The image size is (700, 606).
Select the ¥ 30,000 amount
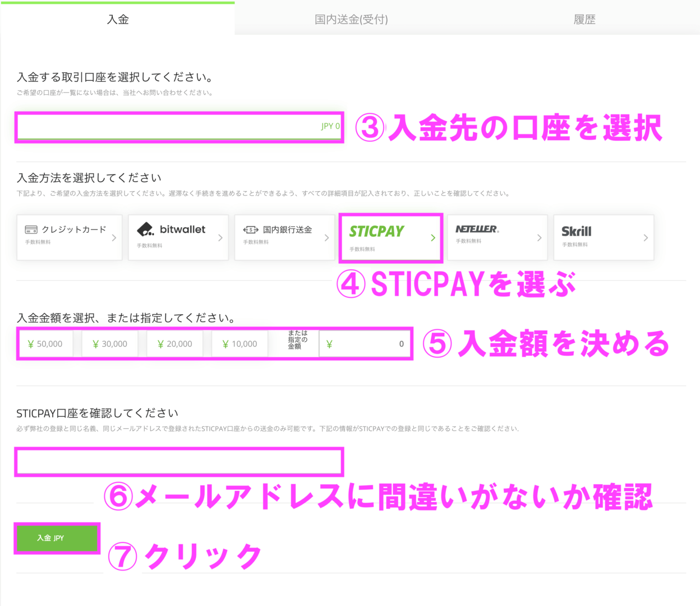coord(110,344)
